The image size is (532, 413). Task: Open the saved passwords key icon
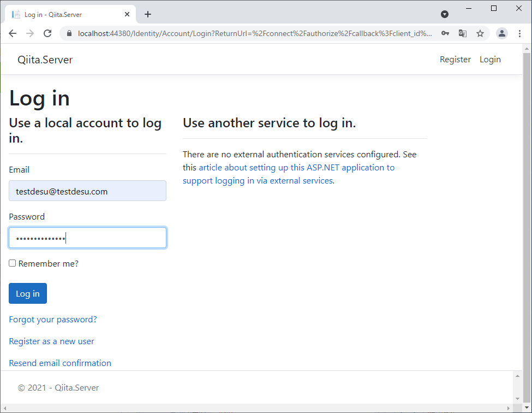click(445, 33)
